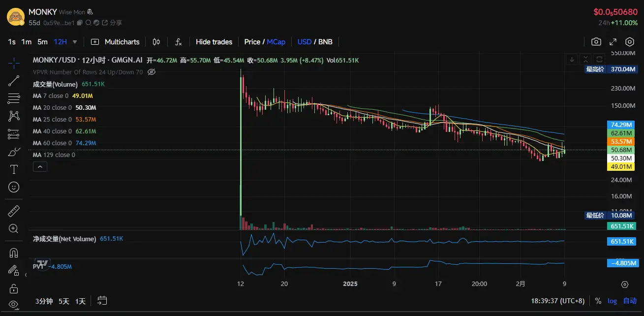Click the Hide trades button

pyautogui.click(x=214, y=42)
